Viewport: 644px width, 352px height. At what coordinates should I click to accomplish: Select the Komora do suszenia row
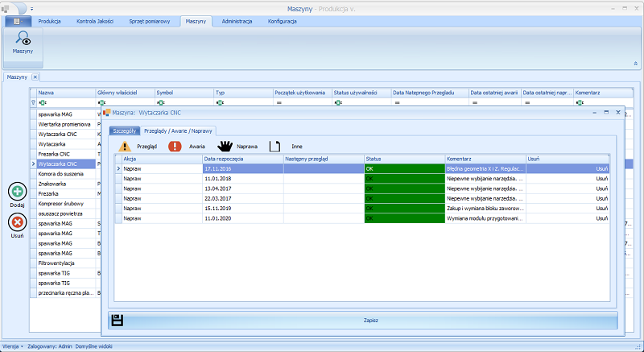(66, 174)
